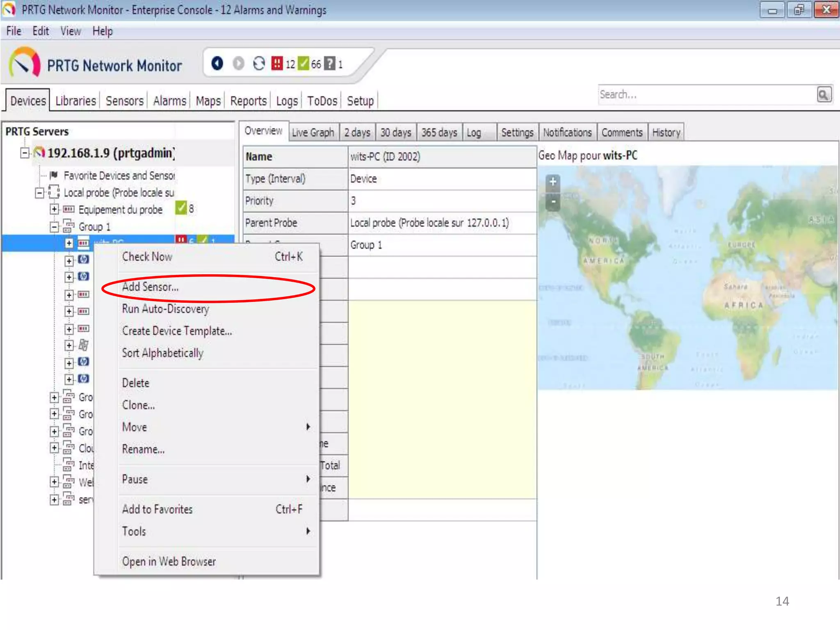The image size is (840, 630).
Task: Collapse the 192.168.1.9 server node
Action: coord(25,153)
